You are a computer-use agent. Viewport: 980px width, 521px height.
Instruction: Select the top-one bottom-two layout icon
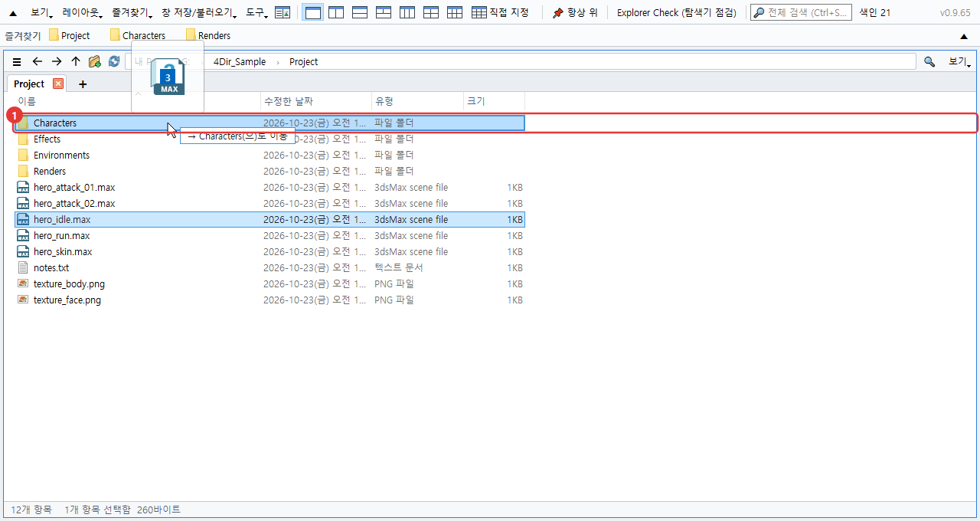pos(384,13)
